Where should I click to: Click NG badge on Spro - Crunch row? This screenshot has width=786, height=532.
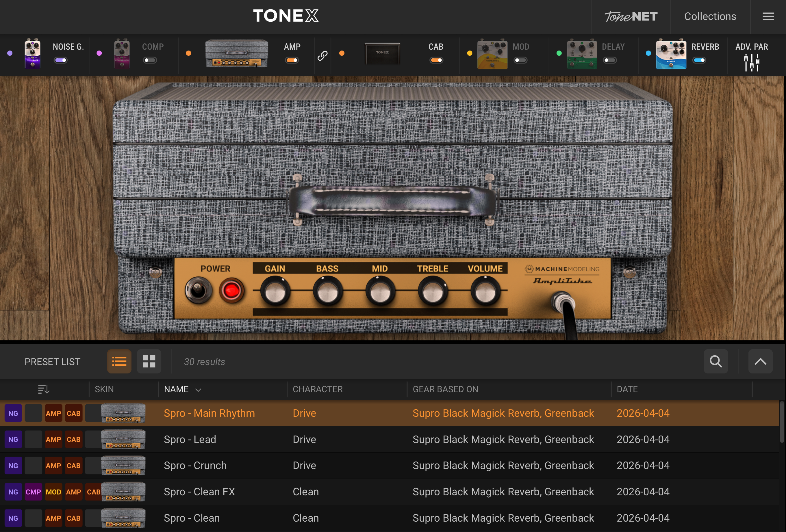[x=13, y=466]
